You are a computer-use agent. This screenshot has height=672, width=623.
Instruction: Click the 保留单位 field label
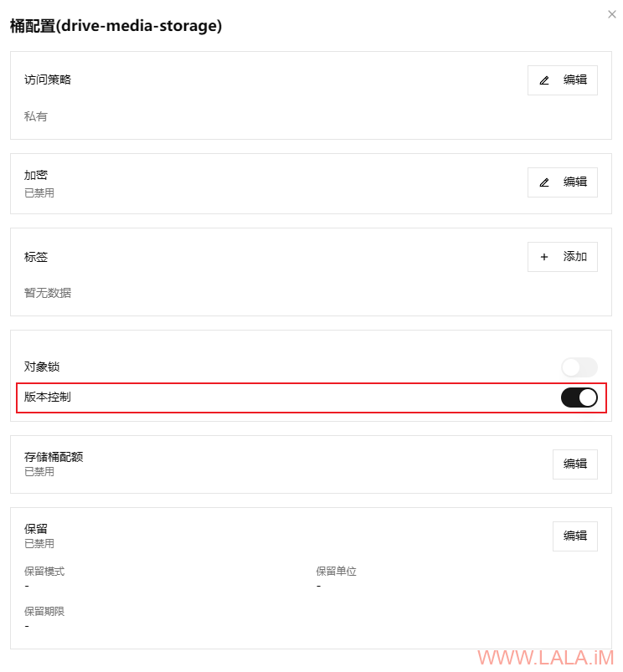[336, 572]
